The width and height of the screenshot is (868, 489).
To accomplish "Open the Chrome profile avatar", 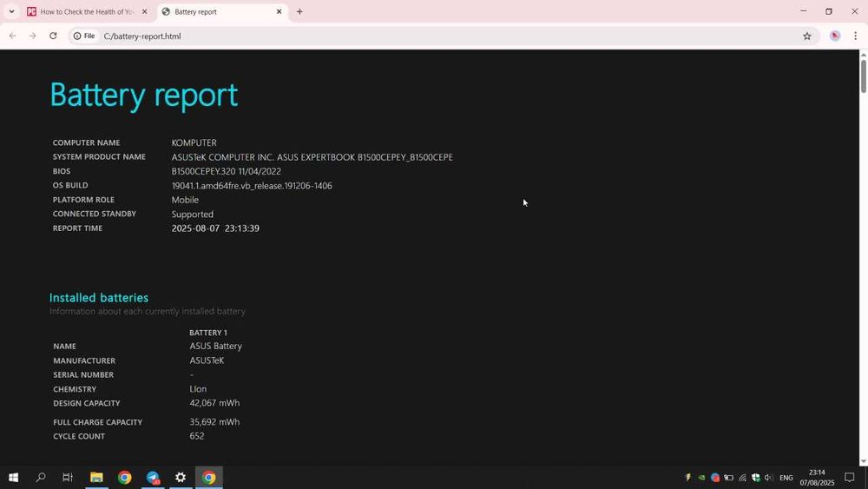I will pos(835,36).
